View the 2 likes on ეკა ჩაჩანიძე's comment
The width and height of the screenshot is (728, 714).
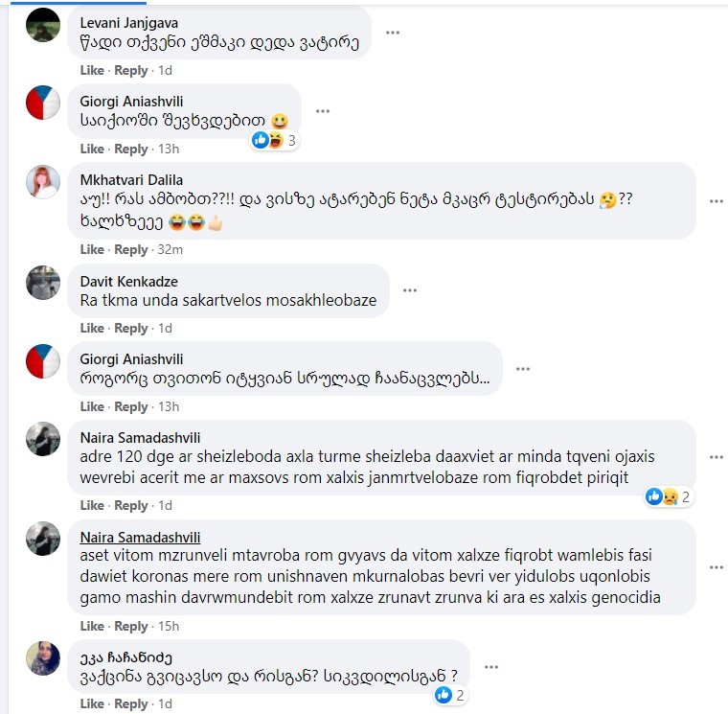coord(450,695)
